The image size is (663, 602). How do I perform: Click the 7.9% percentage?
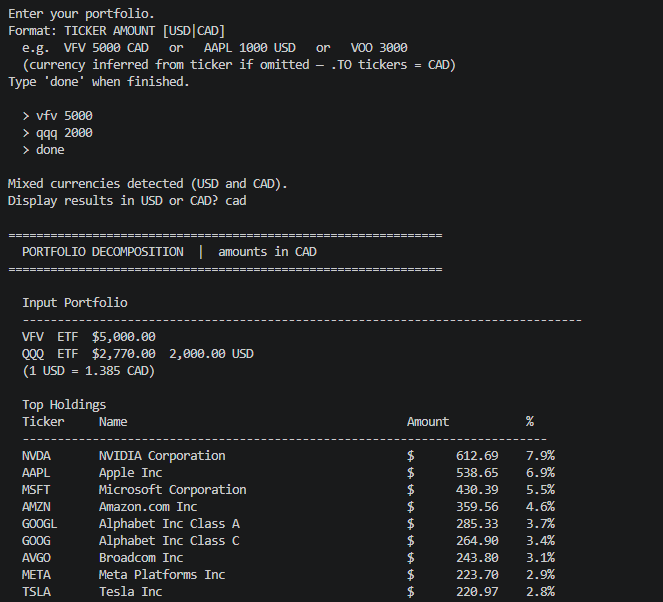pyautogui.click(x=540, y=456)
